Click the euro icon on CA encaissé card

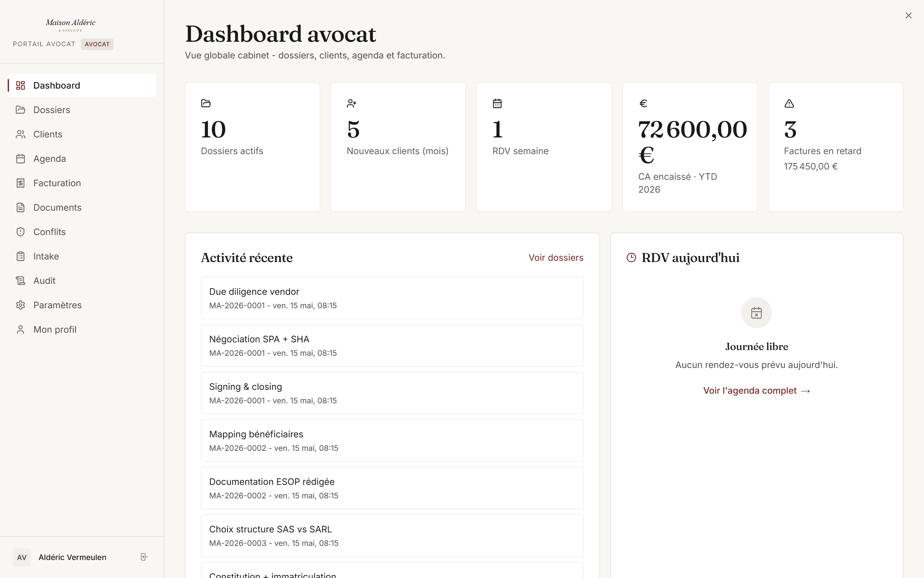pyautogui.click(x=643, y=103)
